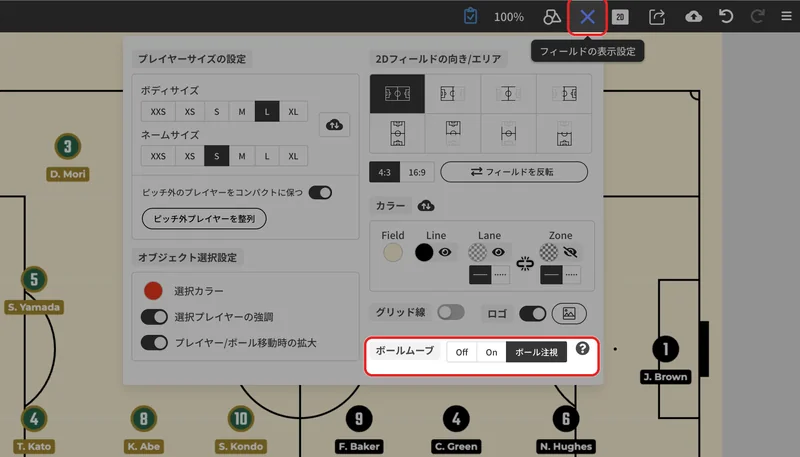Open the hamburger main menu
This screenshot has height=457, width=800.
(x=786, y=17)
